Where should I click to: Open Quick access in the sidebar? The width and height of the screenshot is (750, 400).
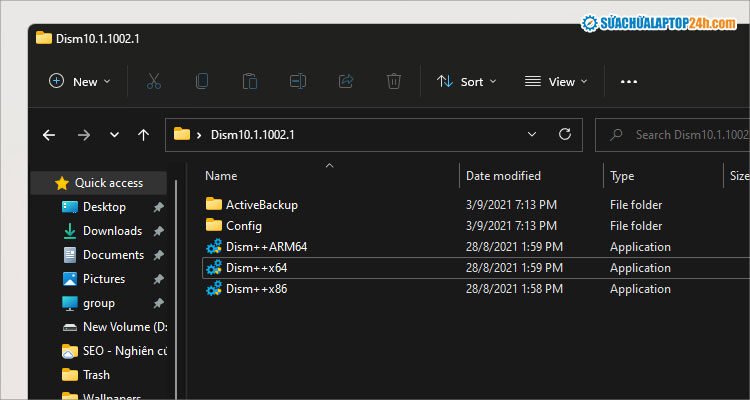[99, 183]
